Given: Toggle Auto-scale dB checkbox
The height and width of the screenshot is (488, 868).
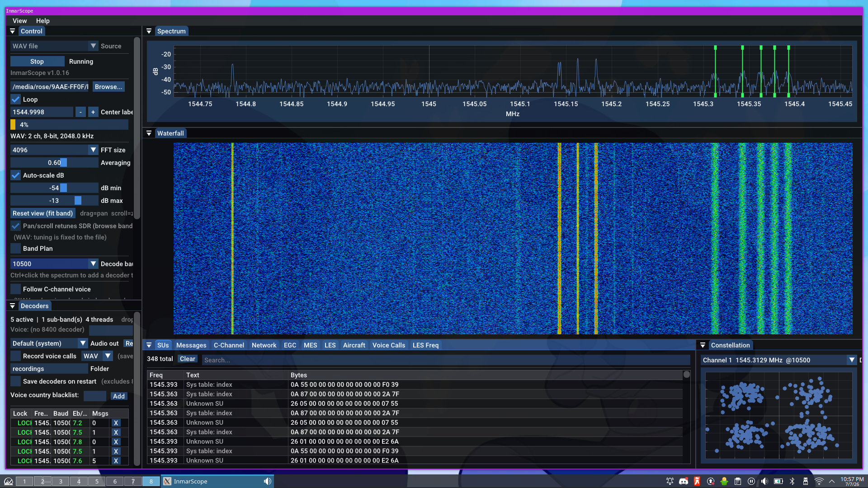Looking at the screenshot, I should point(16,175).
